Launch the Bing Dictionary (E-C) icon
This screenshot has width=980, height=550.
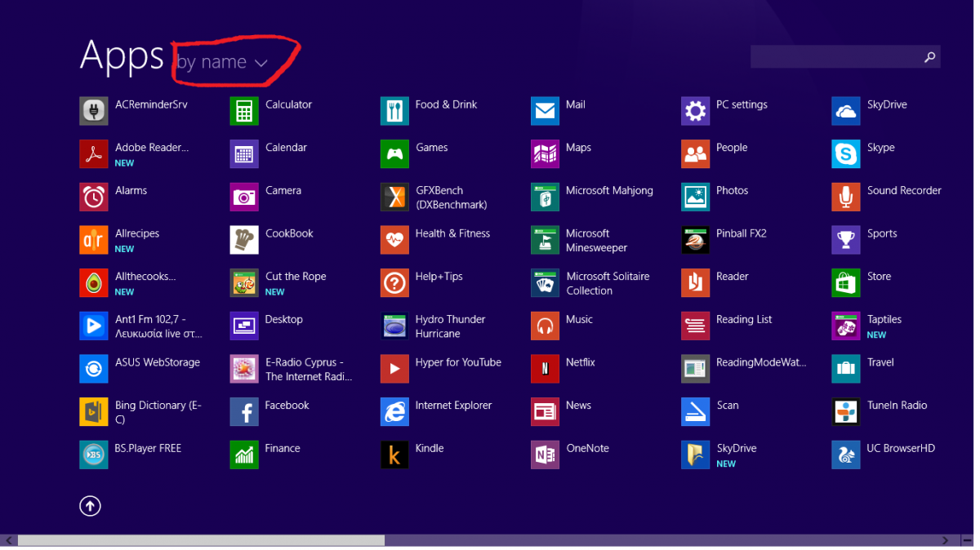[94, 412]
